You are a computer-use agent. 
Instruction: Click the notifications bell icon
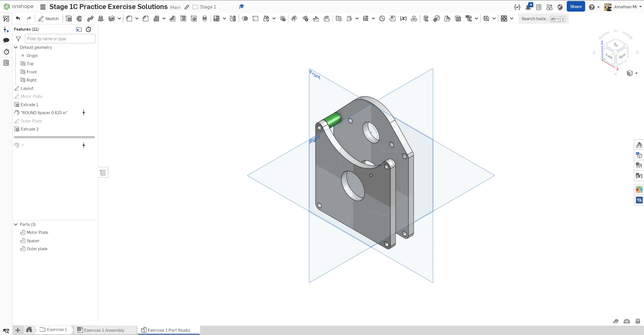528,7
